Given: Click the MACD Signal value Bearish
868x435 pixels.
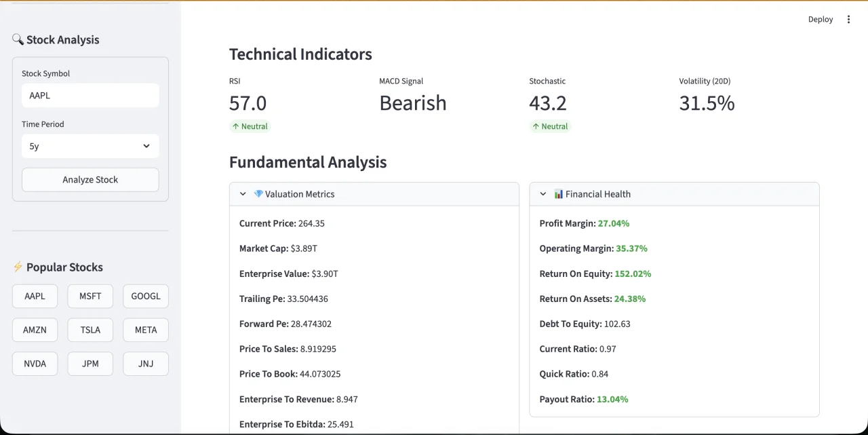Looking at the screenshot, I should (x=413, y=103).
